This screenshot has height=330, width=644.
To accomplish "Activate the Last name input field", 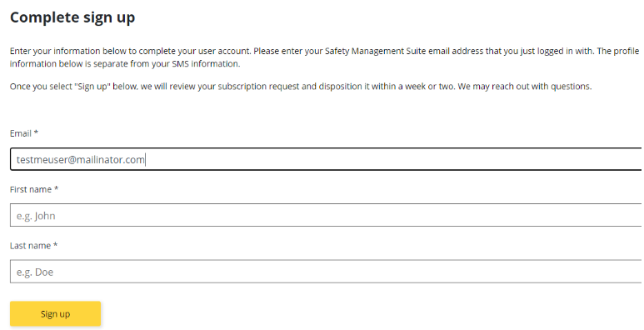I will pyautogui.click(x=326, y=271).
